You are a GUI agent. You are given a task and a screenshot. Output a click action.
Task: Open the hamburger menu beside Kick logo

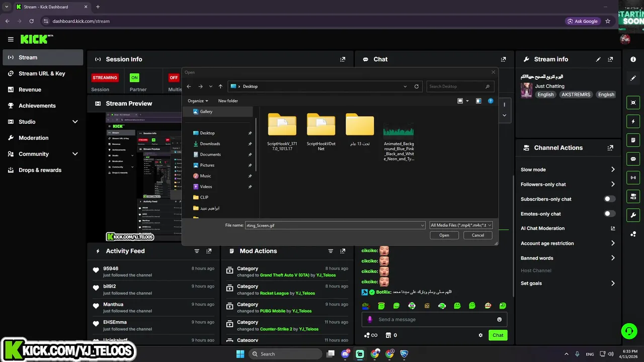(11, 39)
